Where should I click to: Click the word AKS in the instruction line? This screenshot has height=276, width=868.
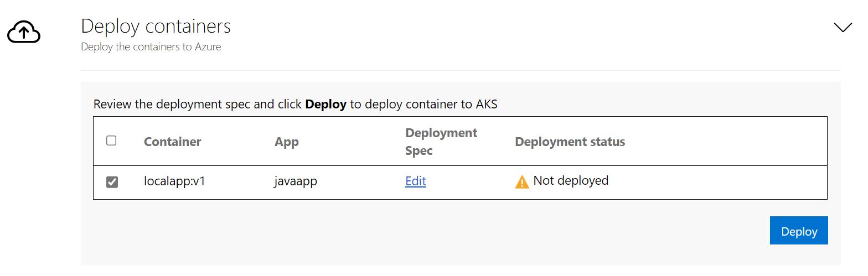[x=486, y=104]
